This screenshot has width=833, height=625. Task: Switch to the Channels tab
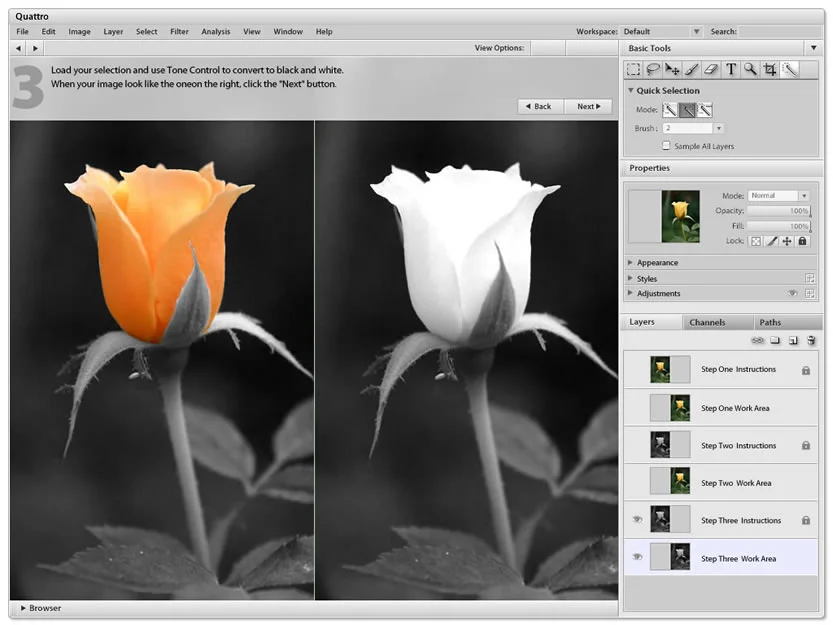pyautogui.click(x=718, y=322)
